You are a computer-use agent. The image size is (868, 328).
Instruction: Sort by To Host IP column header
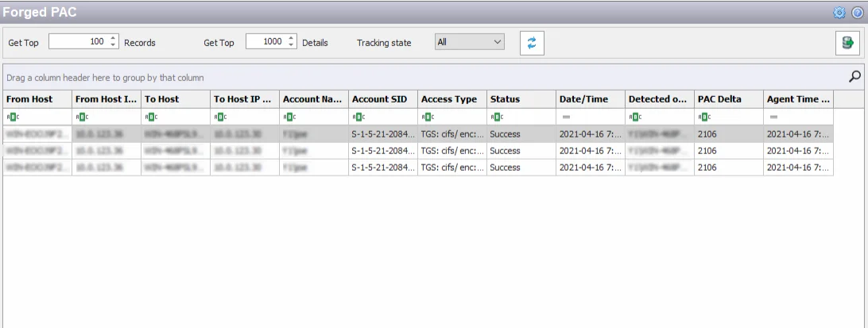[245, 99]
